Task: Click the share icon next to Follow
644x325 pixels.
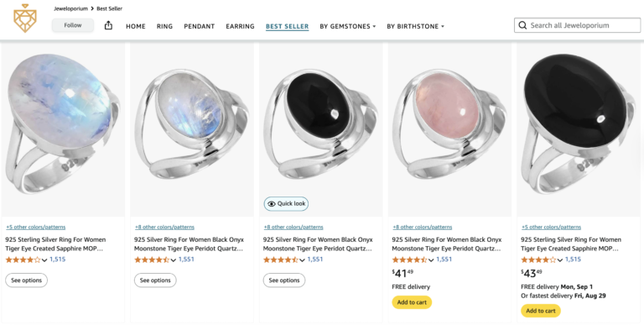Action: (x=108, y=25)
